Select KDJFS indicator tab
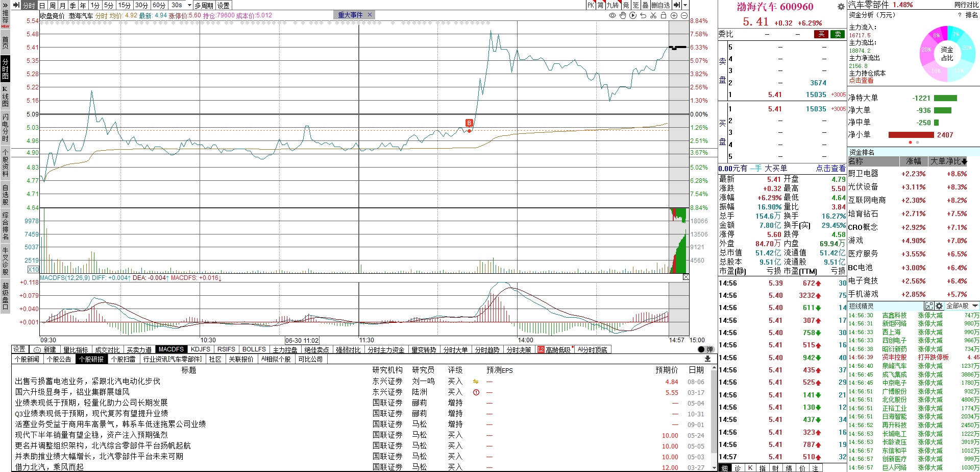Image resolution: width=980 pixels, height=472 pixels. pos(201,349)
